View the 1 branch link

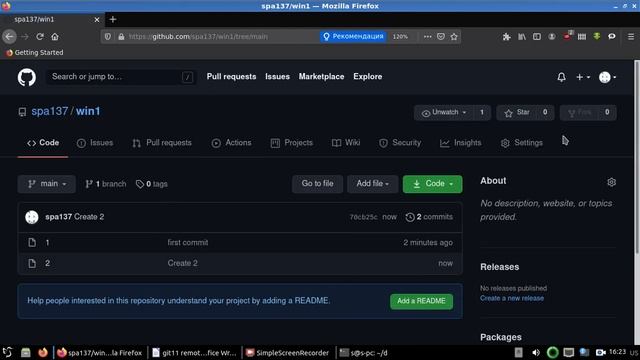(x=106, y=184)
